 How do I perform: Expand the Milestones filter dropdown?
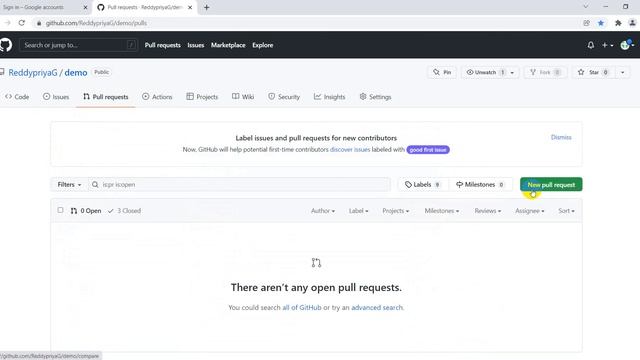coord(442,211)
